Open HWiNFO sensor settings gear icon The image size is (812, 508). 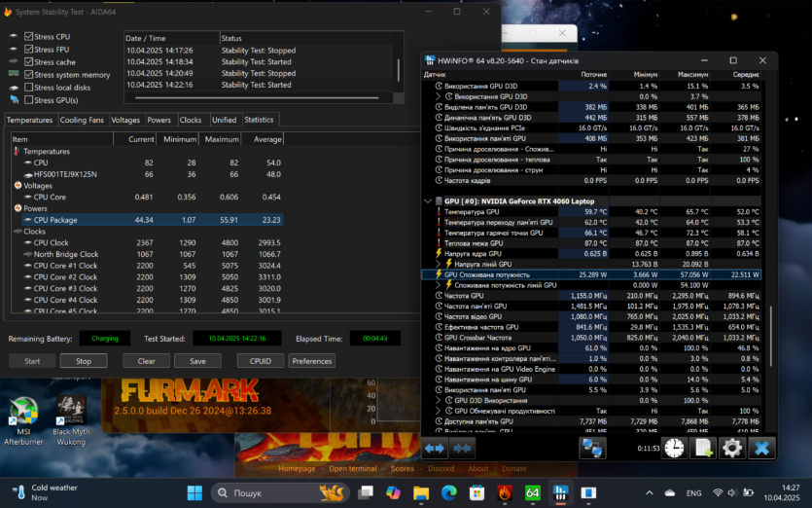731,448
